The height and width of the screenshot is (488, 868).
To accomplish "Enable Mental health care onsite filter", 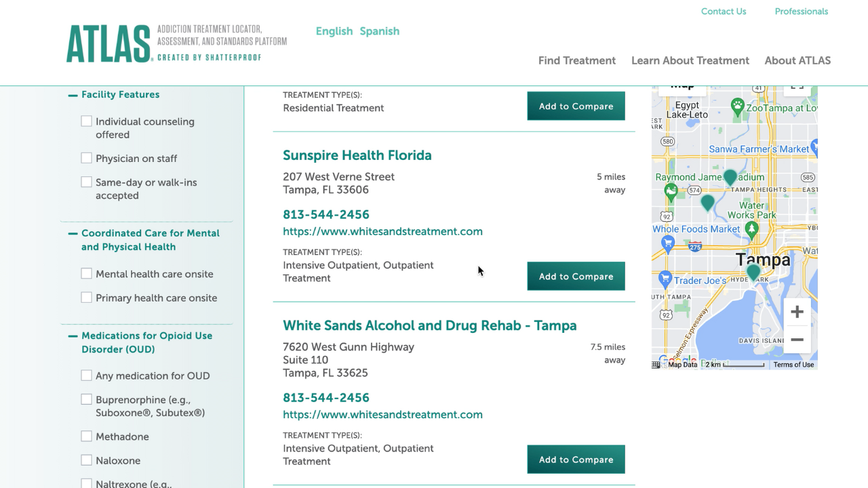I will pos(86,273).
